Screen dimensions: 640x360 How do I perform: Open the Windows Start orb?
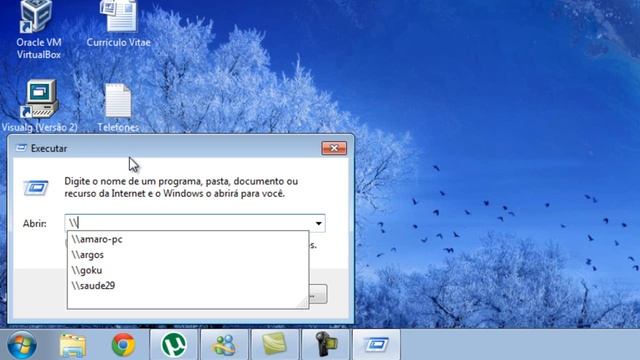(22, 345)
